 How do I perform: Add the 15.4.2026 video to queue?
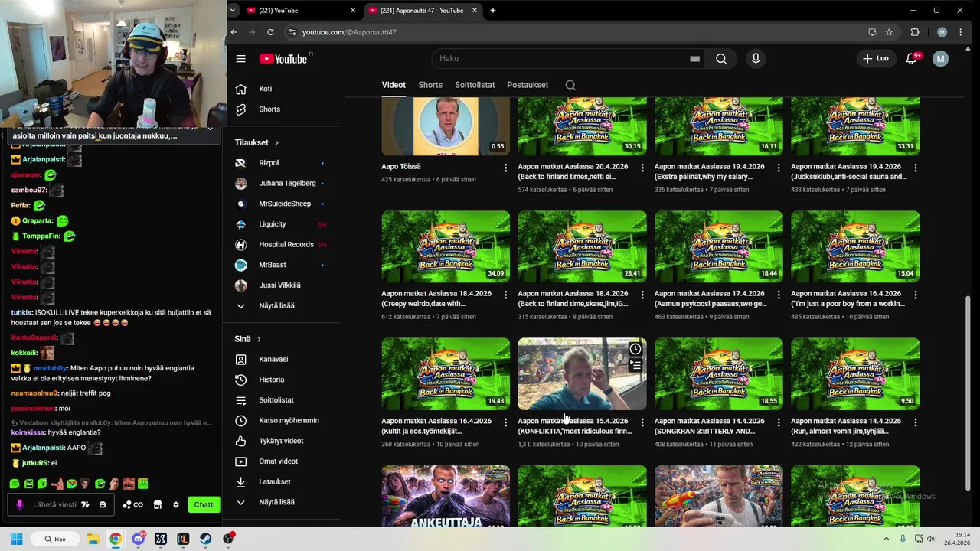635,366
